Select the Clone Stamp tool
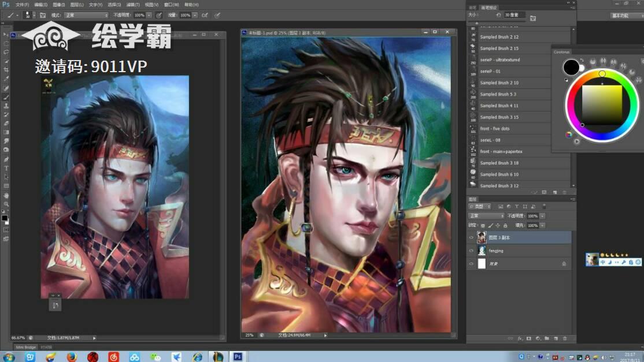Screen dimensions: 644x362 [6, 106]
